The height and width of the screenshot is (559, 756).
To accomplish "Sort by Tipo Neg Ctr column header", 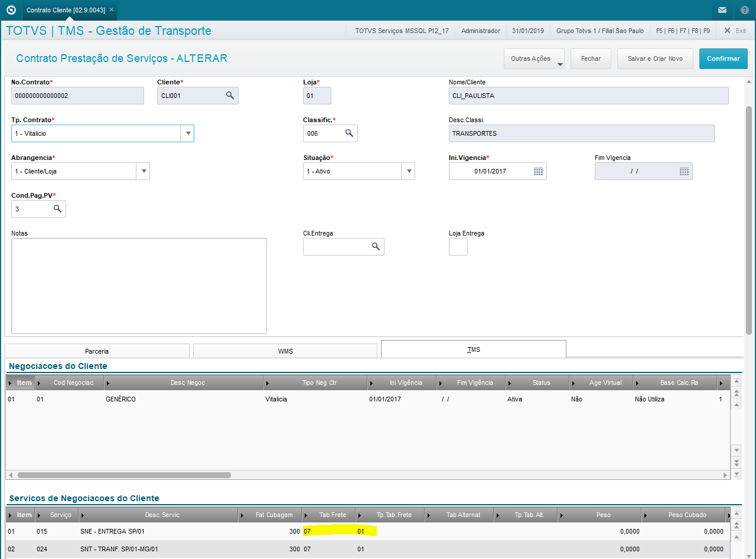I will click(315, 383).
